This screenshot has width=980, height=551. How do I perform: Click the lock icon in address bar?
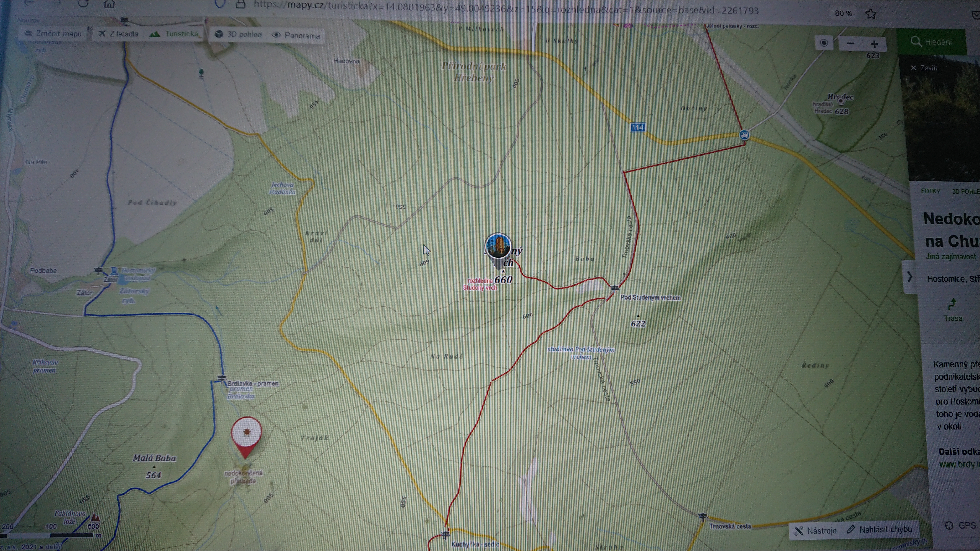(x=240, y=5)
